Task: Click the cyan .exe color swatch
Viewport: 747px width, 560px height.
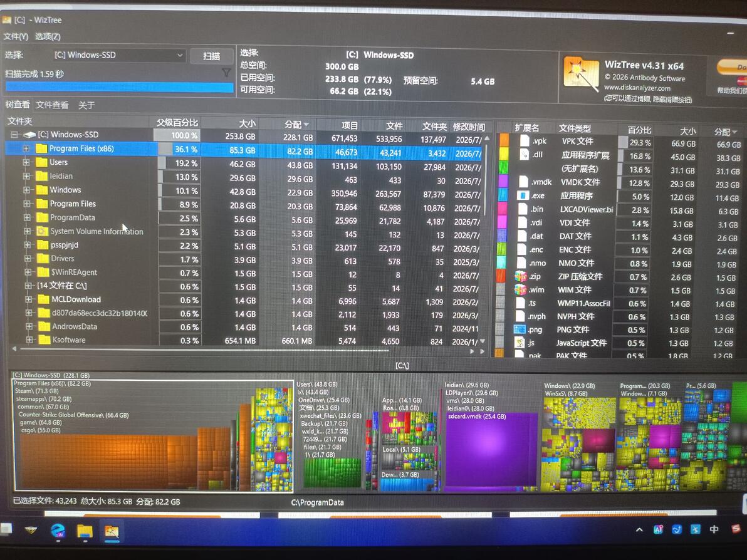Action: (x=503, y=195)
